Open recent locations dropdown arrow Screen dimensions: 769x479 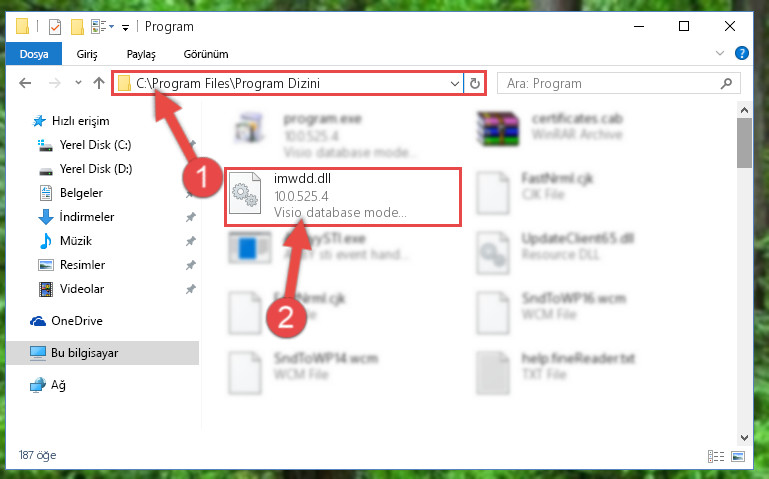click(x=78, y=83)
